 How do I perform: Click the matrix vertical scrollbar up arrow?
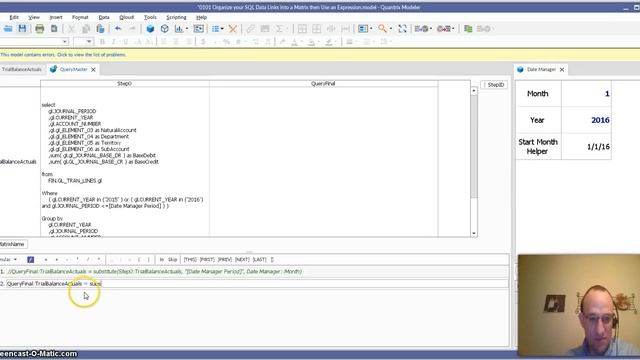(x=474, y=91)
